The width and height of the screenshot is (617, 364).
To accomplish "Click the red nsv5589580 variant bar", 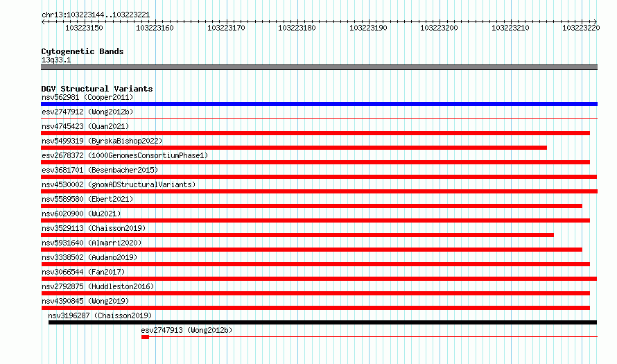I will pos(311,206).
